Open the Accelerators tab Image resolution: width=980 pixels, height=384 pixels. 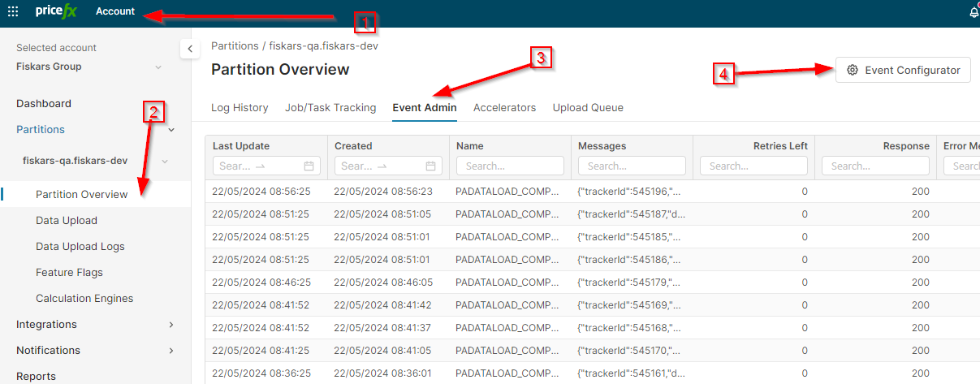pos(504,107)
